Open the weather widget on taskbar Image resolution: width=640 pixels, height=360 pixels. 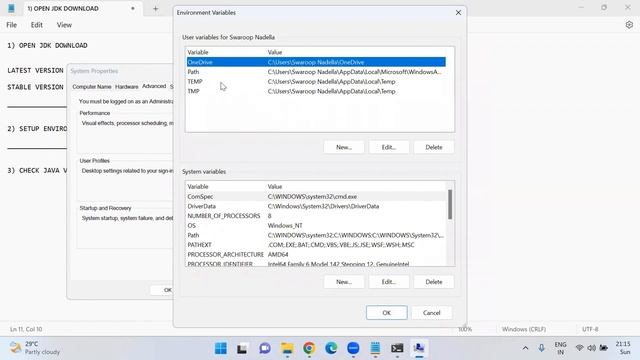point(35,348)
